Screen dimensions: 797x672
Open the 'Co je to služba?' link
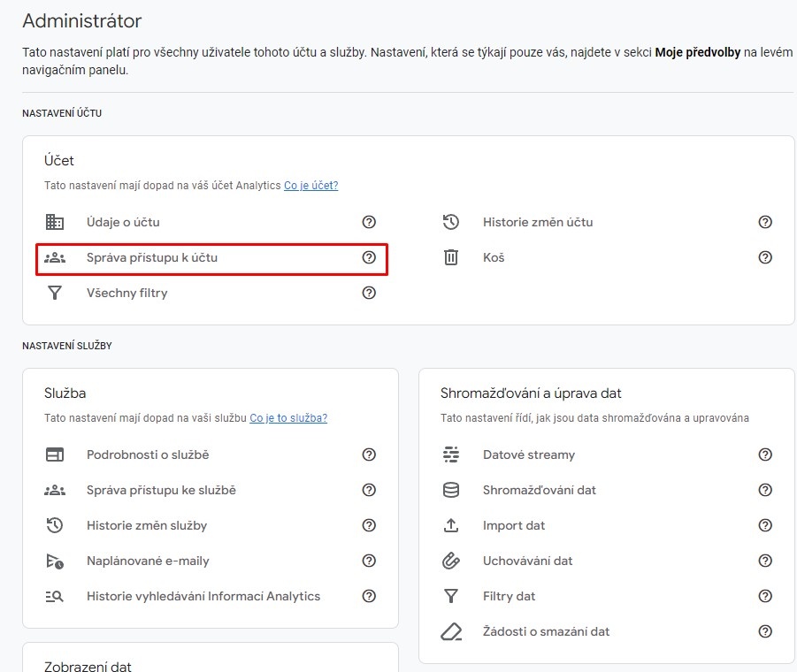pyautogui.click(x=288, y=418)
